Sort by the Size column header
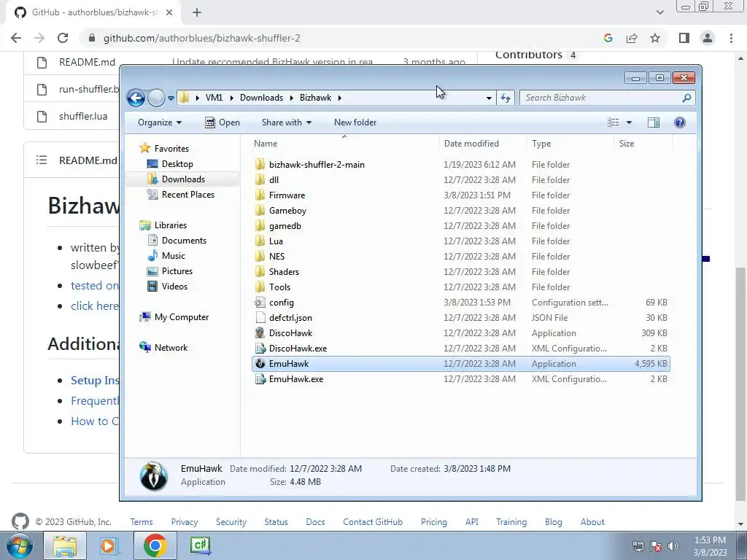The height and width of the screenshot is (560, 747). [643, 144]
